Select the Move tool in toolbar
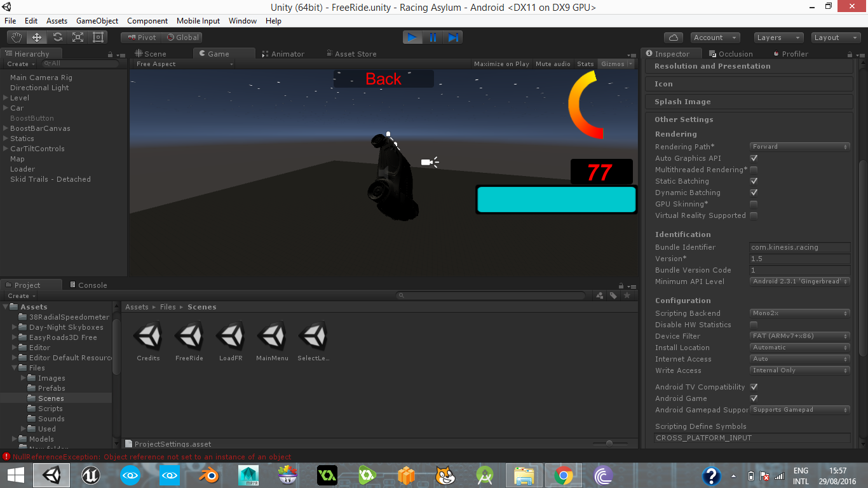 click(x=37, y=37)
